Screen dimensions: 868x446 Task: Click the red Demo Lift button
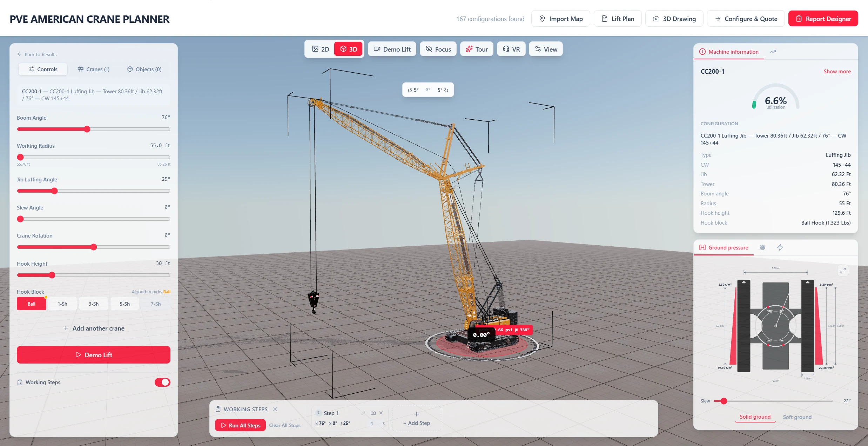coord(94,355)
